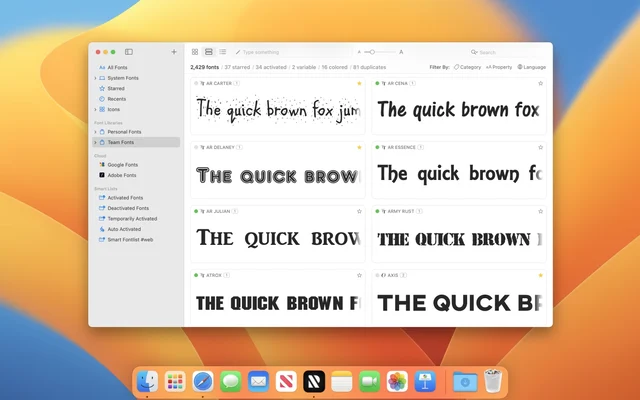Open Messages from the Dock
Image resolution: width=640 pixels, height=400 pixels.
[x=231, y=382]
